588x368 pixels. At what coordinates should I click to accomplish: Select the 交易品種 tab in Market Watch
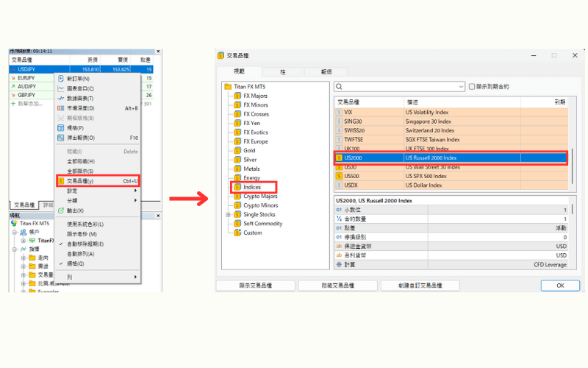[x=24, y=205]
